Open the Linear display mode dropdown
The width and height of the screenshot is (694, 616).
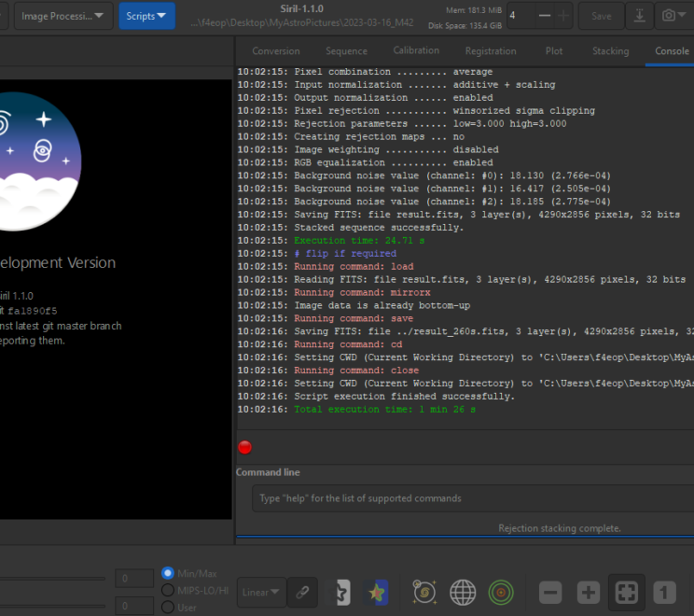pos(261,592)
